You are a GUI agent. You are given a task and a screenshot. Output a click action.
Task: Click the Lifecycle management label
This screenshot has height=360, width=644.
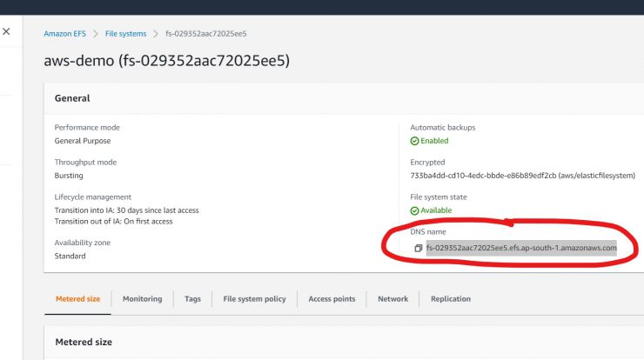pos(93,197)
